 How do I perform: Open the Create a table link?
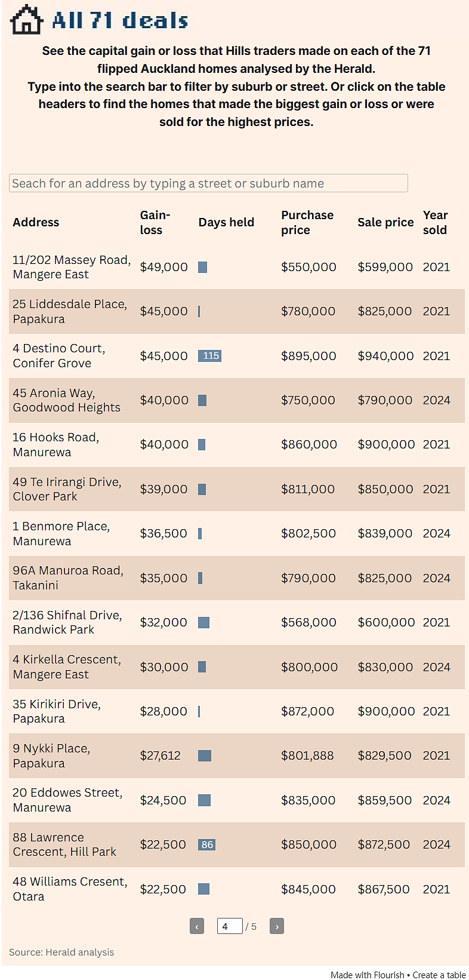click(439, 975)
